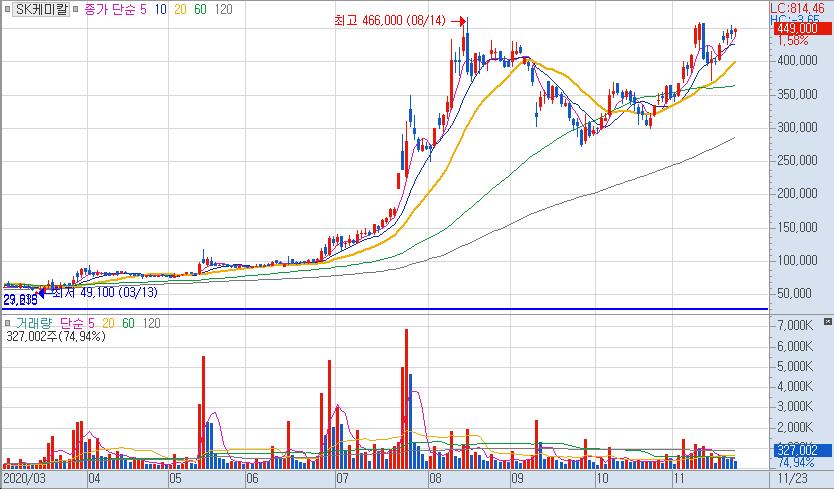Click the volume panel green 60 MA label

pyautogui.click(x=128, y=323)
